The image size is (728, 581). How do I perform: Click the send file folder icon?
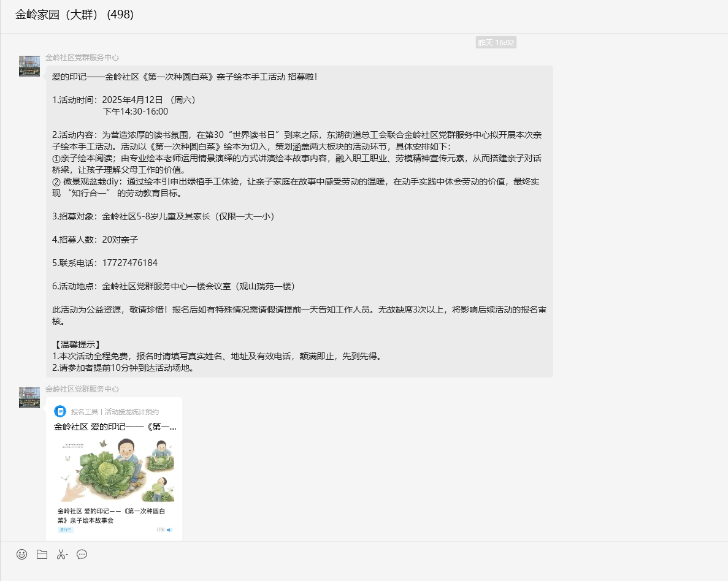point(42,554)
